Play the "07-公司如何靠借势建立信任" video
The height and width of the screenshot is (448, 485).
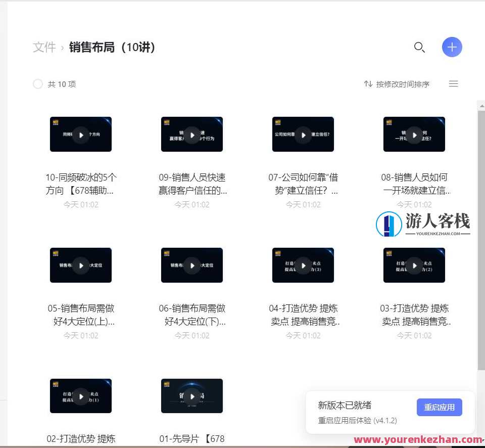point(303,134)
